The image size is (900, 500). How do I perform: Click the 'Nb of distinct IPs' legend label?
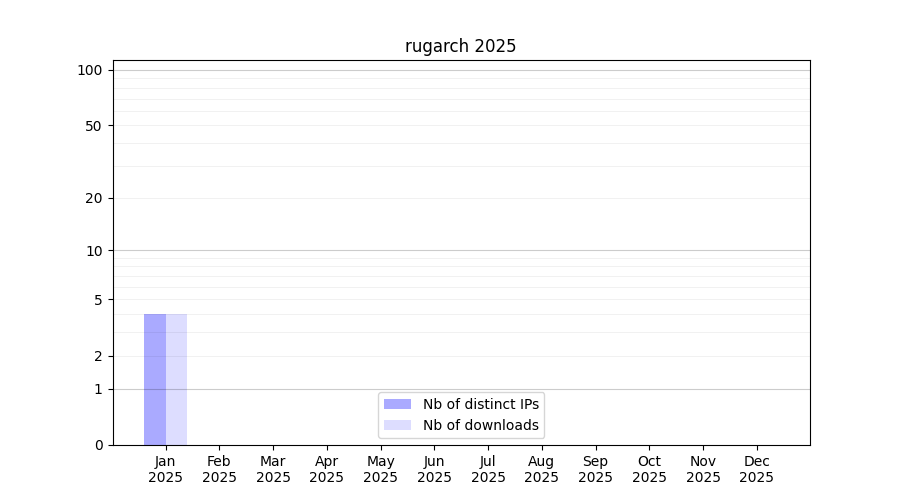pyautogui.click(x=481, y=404)
